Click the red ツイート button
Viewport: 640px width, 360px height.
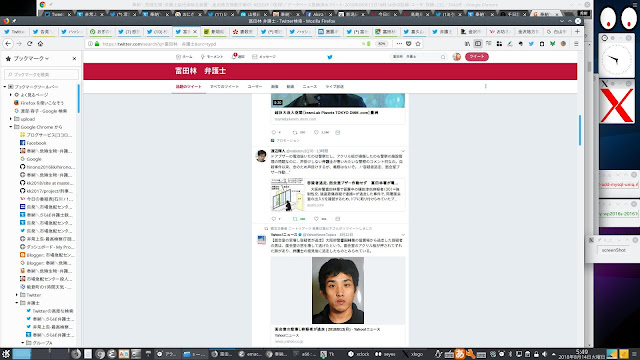[x=477, y=57]
